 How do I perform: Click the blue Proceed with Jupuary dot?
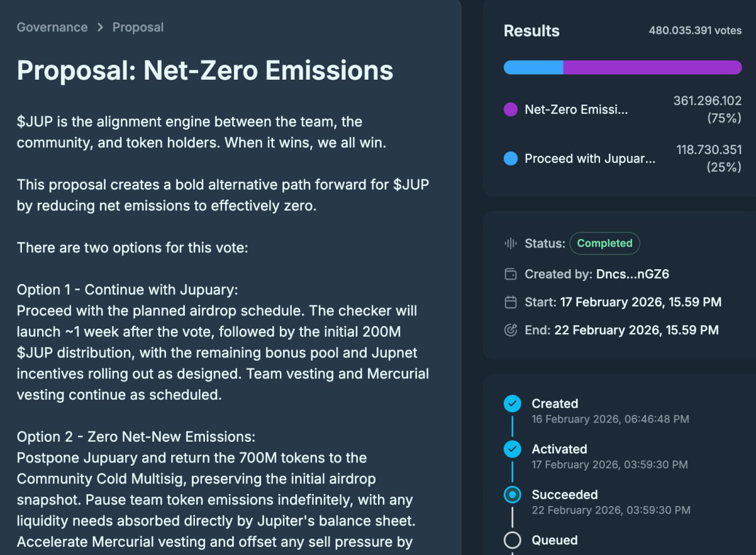[510, 159]
